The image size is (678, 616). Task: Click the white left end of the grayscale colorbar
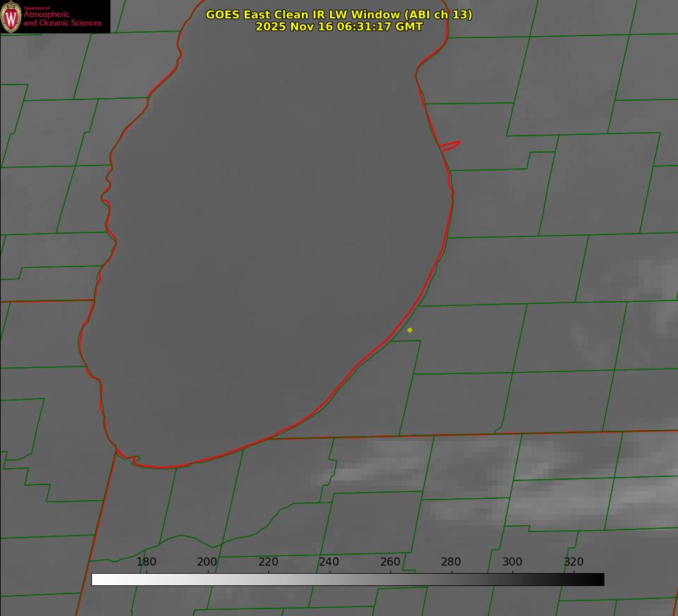[x=97, y=579]
